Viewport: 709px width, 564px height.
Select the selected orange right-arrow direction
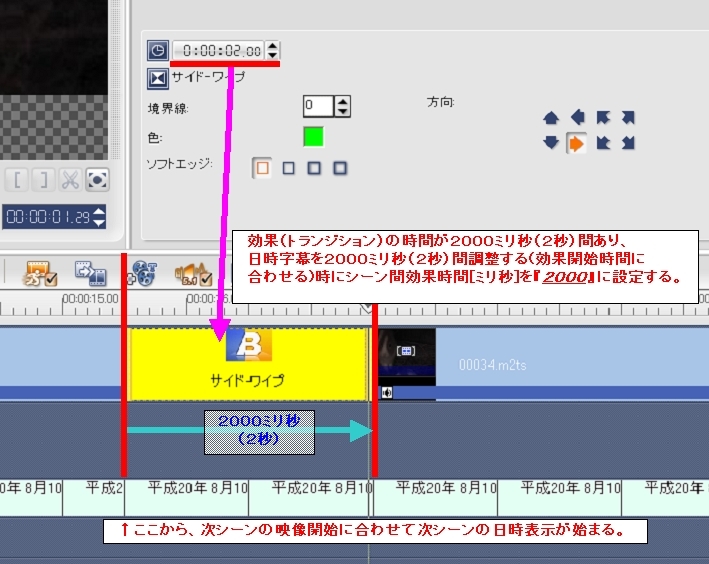[576, 144]
